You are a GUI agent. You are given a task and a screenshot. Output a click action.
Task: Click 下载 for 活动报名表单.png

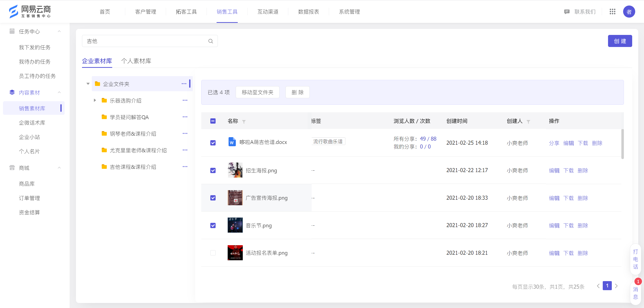tap(568, 253)
